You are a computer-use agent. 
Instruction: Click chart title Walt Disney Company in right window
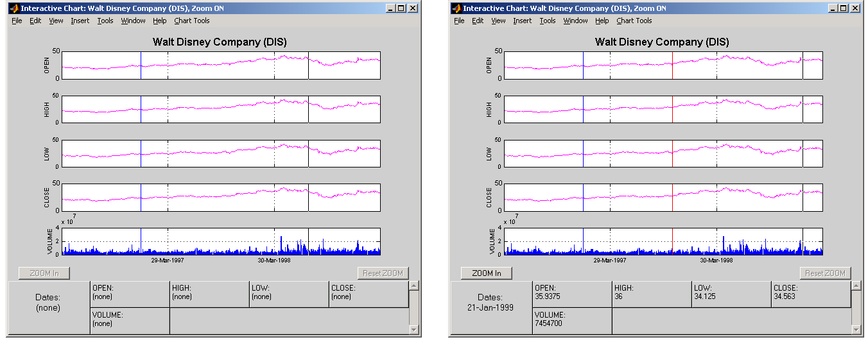[x=662, y=42]
